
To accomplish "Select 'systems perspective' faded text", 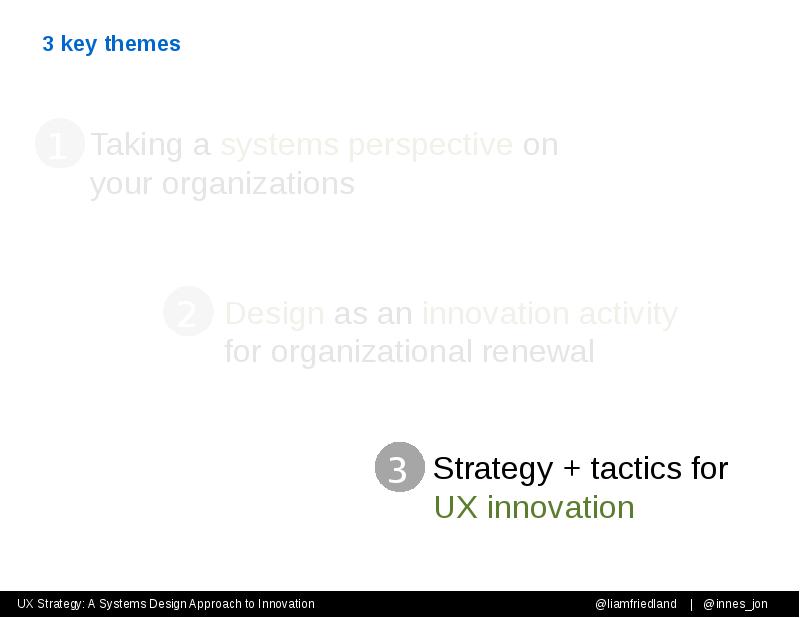I will (x=366, y=145).
